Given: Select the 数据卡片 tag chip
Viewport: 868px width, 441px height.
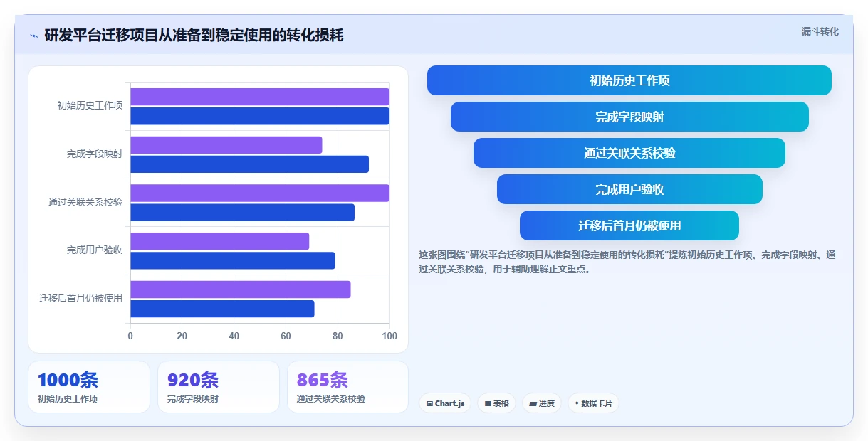Looking at the screenshot, I should click(x=593, y=403).
